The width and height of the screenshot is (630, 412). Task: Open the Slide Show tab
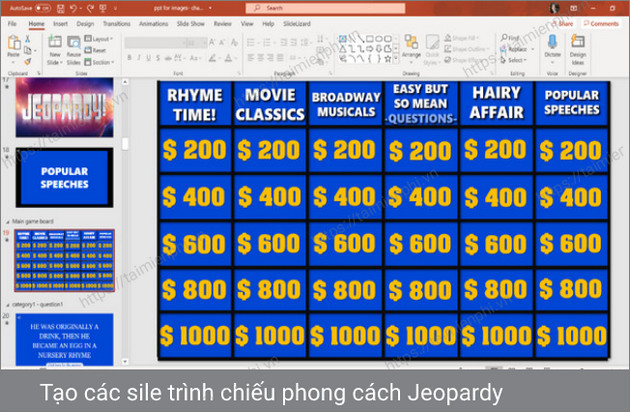tap(191, 24)
